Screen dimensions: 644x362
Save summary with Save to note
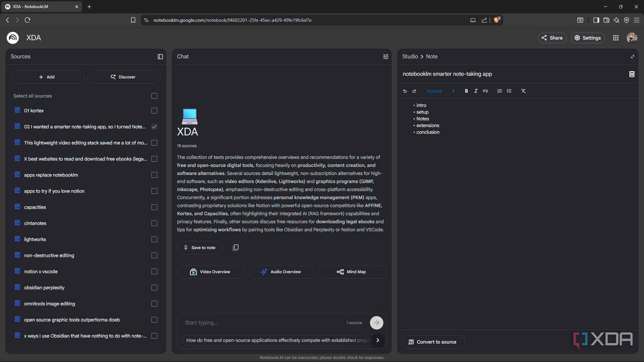tap(200, 248)
